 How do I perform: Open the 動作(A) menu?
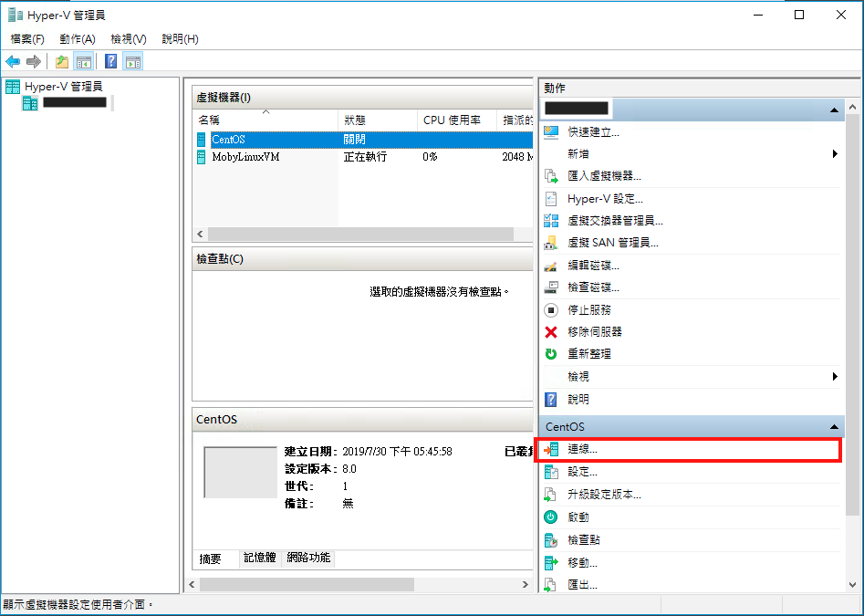point(78,39)
